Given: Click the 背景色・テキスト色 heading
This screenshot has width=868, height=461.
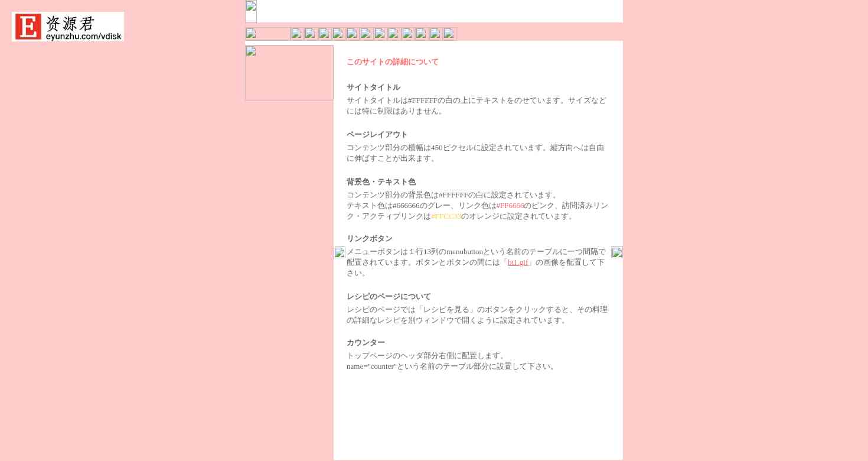Looking at the screenshot, I should [381, 182].
